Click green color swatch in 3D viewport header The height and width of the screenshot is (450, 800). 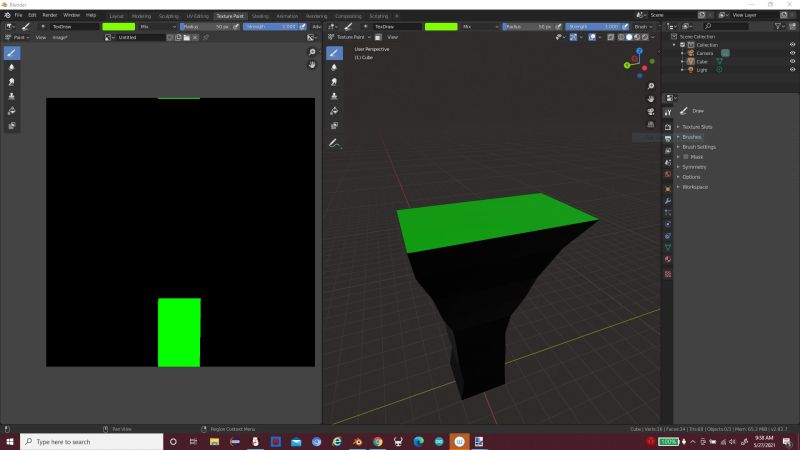[x=441, y=27]
